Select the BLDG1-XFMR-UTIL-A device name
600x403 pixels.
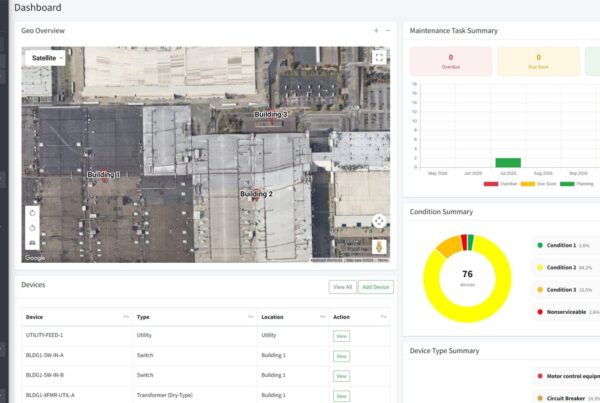pyautogui.click(x=50, y=395)
